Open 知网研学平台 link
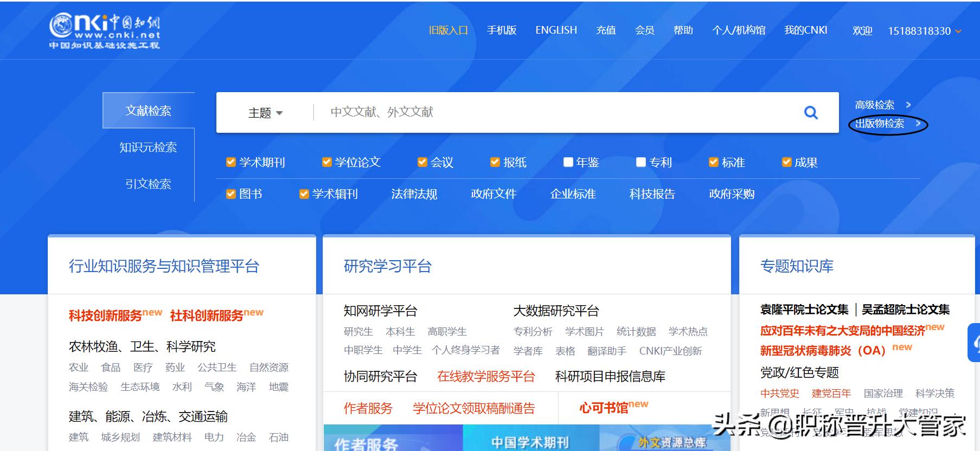980x451 pixels. pos(380,311)
